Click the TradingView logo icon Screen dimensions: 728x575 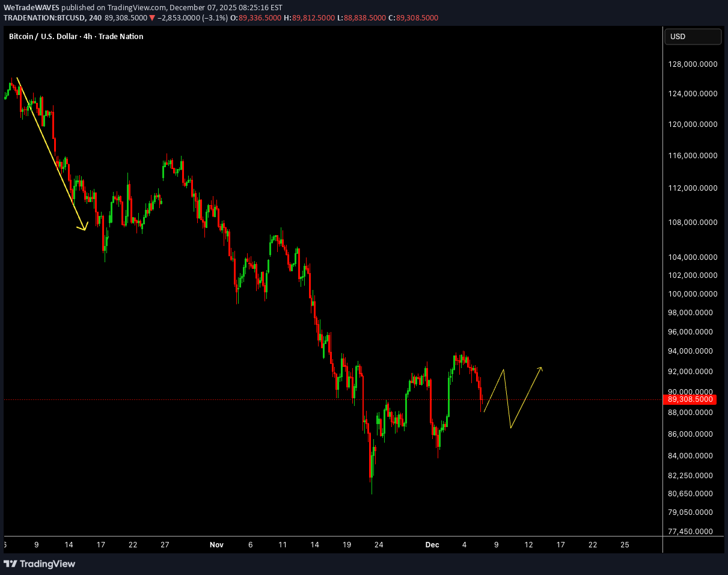[10, 564]
